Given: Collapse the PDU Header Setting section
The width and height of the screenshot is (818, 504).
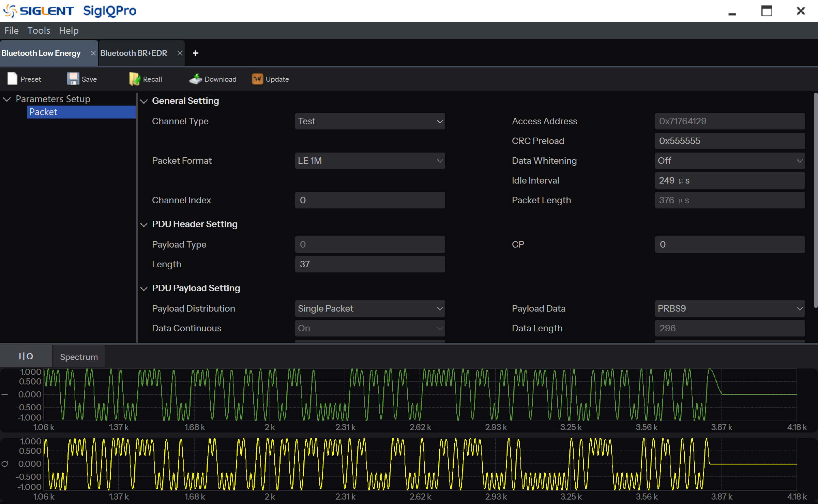Looking at the screenshot, I should (144, 224).
